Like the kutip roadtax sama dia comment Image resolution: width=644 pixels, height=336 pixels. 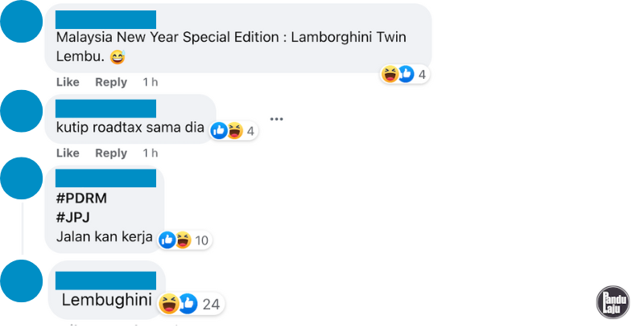click(x=68, y=153)
